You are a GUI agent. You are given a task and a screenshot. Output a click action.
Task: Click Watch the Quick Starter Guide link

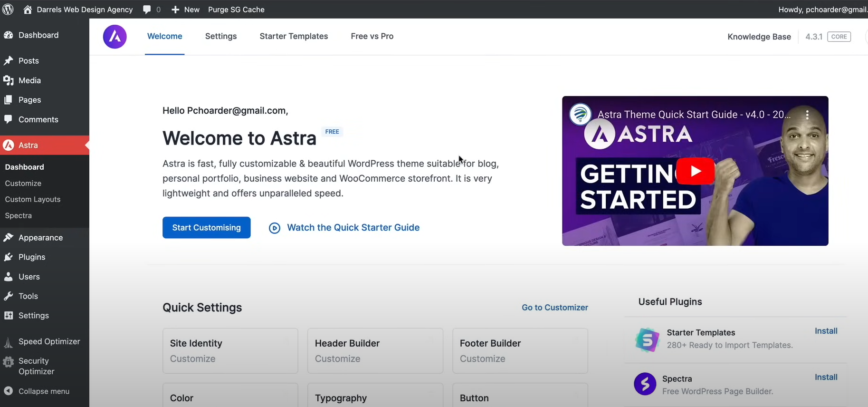click(353, 228)
